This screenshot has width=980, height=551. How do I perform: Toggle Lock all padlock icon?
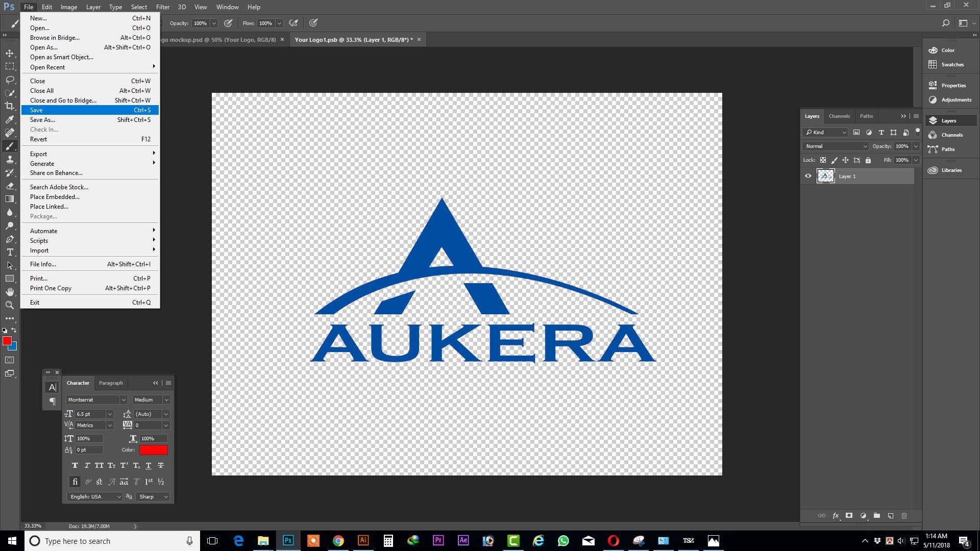868,160
